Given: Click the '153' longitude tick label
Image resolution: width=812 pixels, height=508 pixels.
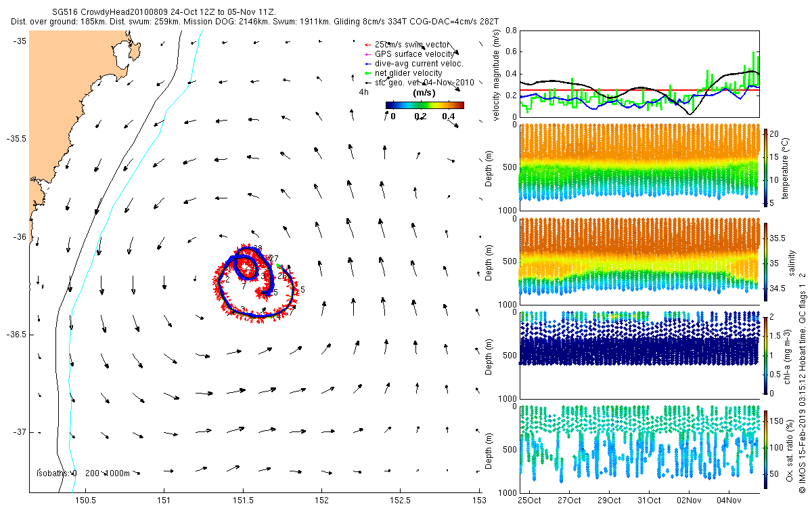Looking at the screenshot, I should [x=479, y=500].
